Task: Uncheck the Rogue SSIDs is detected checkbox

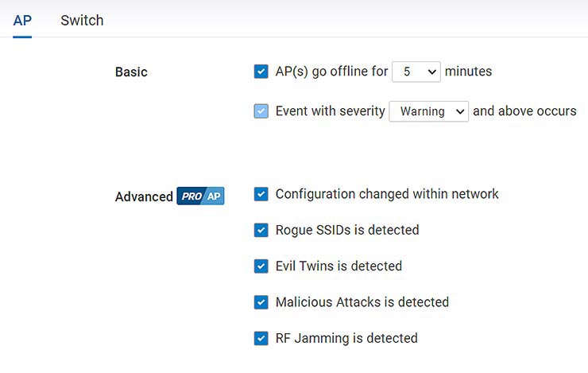Action: (x=261, y=230)
